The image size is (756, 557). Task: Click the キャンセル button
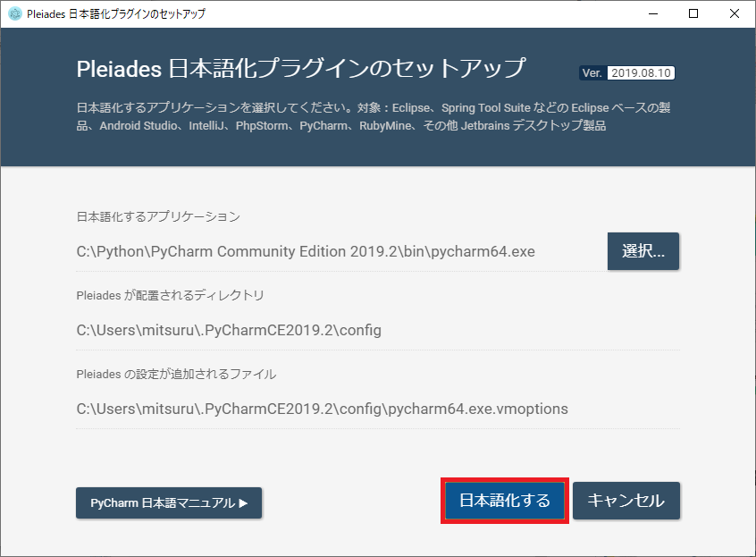click(626, 501)
